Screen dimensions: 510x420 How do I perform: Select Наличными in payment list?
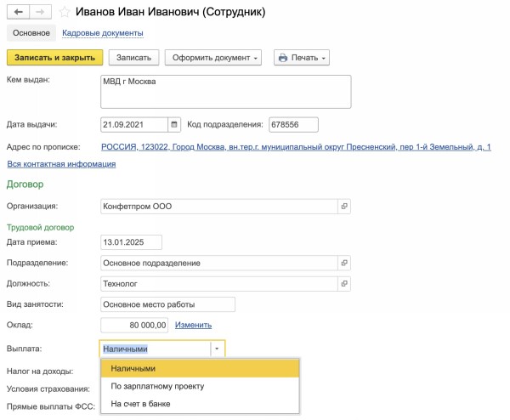click(x=133, y=368)
